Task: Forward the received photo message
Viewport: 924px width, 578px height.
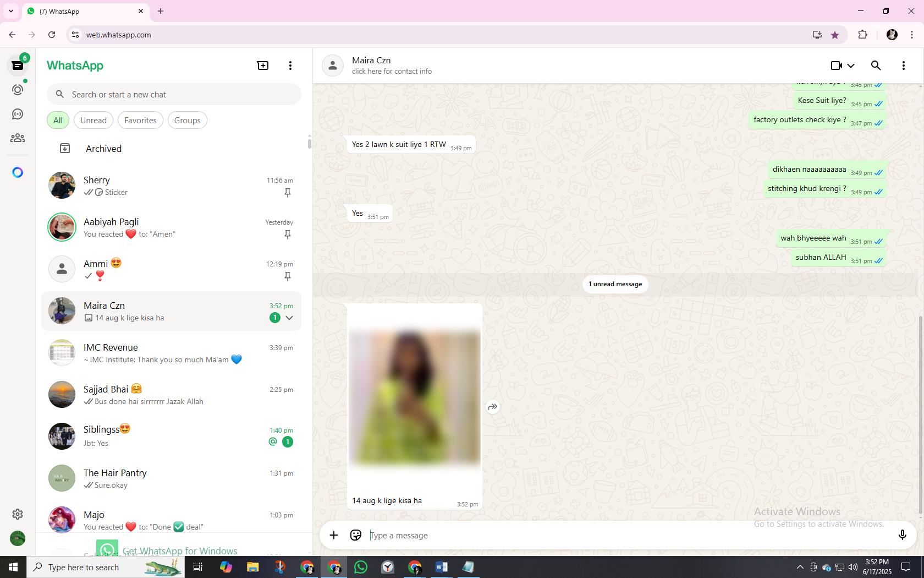Action: tap(493, 407)
